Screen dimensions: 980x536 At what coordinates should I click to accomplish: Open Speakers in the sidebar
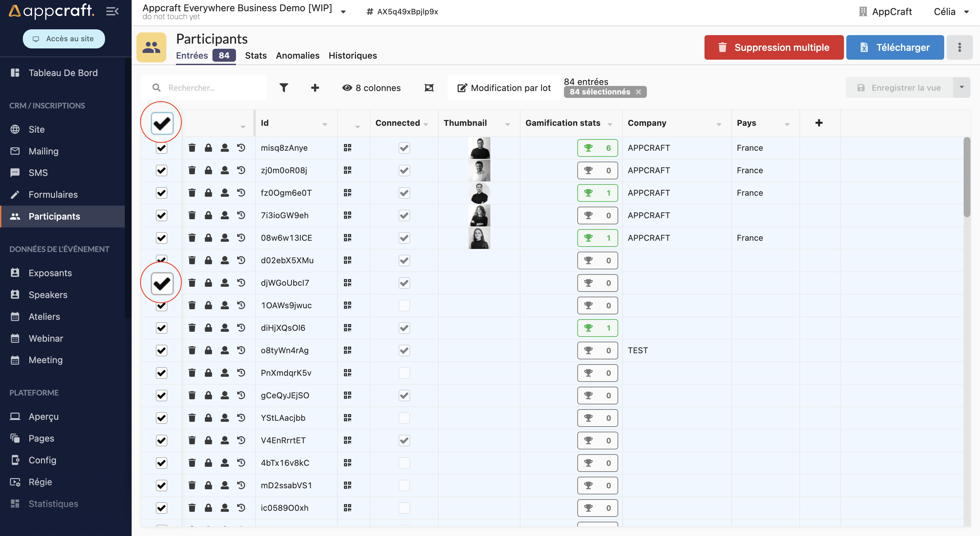(x=48, y=295)
